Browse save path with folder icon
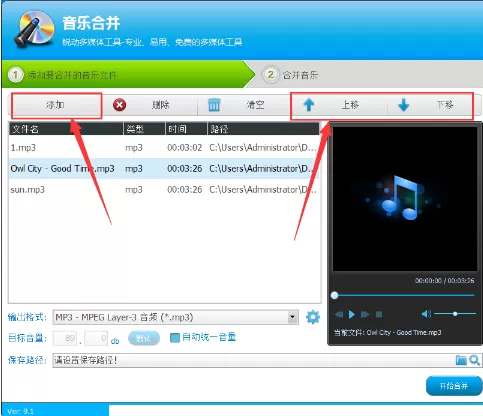Image resolution: width=483 pixels, height=416 pixels. (x=461, y=360)
